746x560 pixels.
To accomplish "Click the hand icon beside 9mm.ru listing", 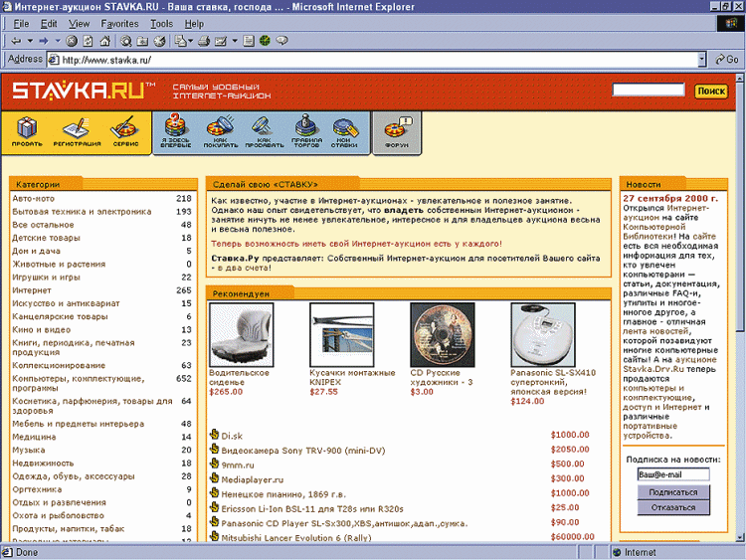I will (x=214, y=464).
